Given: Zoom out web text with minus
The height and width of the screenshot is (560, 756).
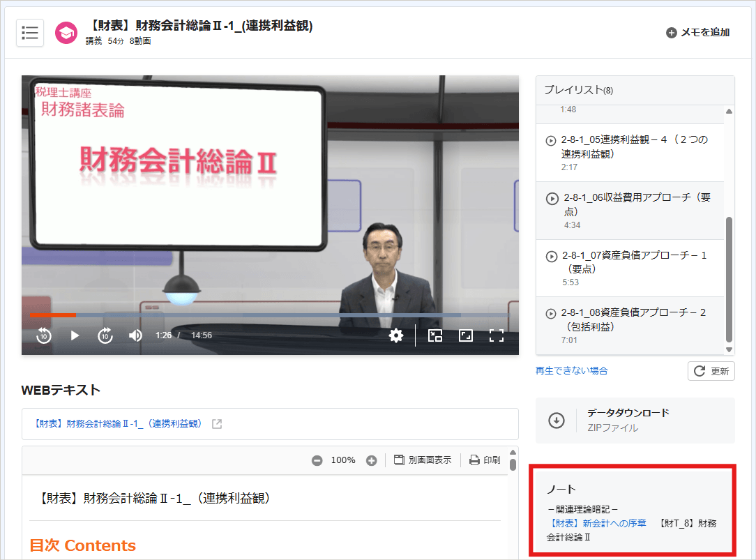Looking at the screenshot, I should tap(317, 461).
